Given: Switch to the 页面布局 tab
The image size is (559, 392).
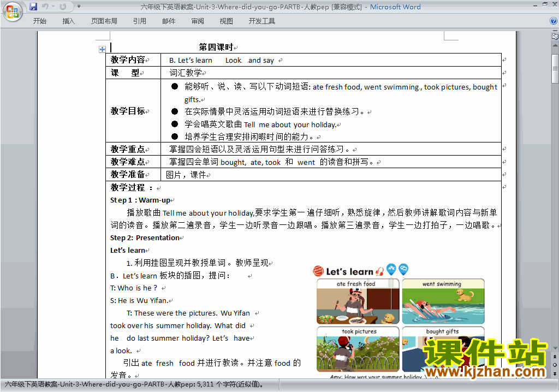Looking at the screenshot, I should 104,21.
